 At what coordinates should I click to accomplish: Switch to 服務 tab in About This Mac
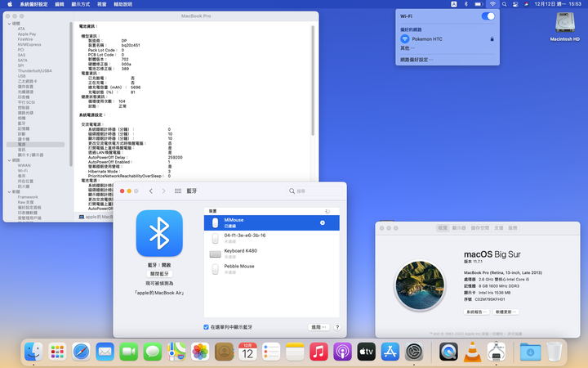513,228
